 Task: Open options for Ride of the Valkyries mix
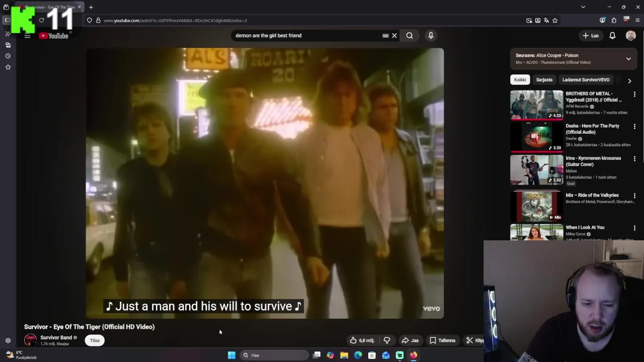click(634, 196)
